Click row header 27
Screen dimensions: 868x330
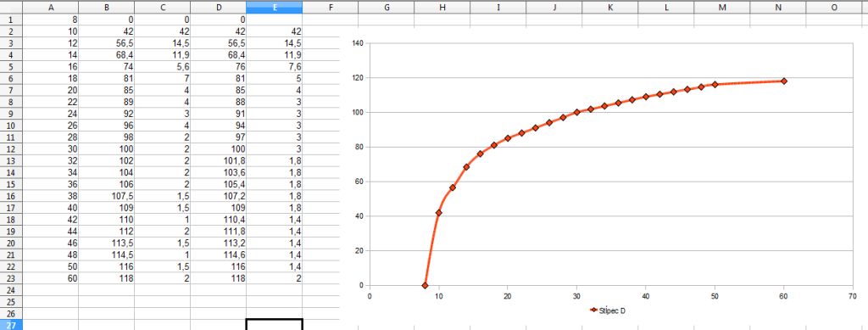click(11, 325)
